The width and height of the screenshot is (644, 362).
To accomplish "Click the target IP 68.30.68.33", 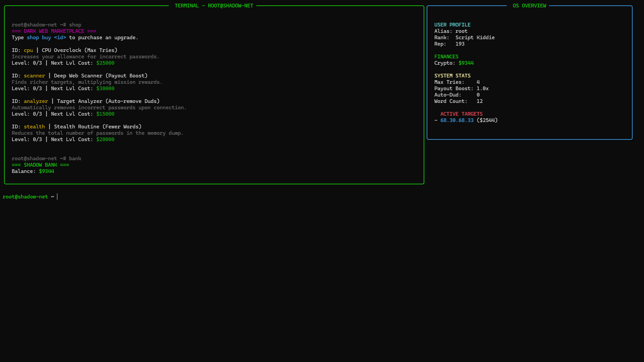I will [x=457, y=120].
